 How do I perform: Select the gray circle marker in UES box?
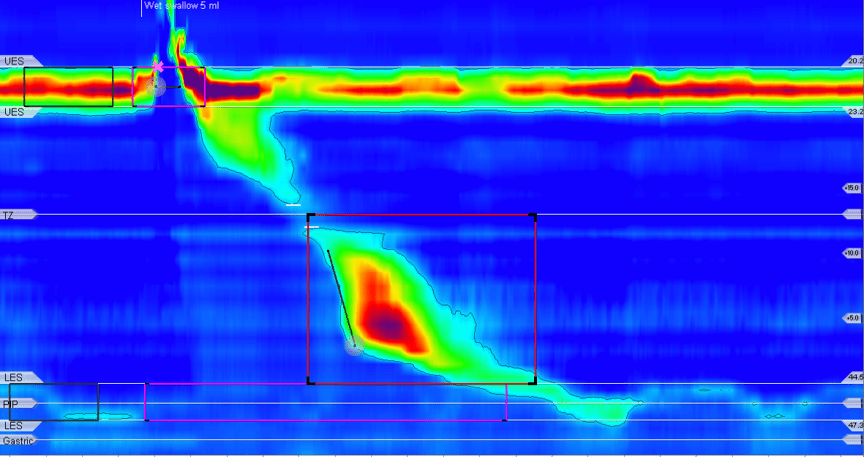coord(154,87)
